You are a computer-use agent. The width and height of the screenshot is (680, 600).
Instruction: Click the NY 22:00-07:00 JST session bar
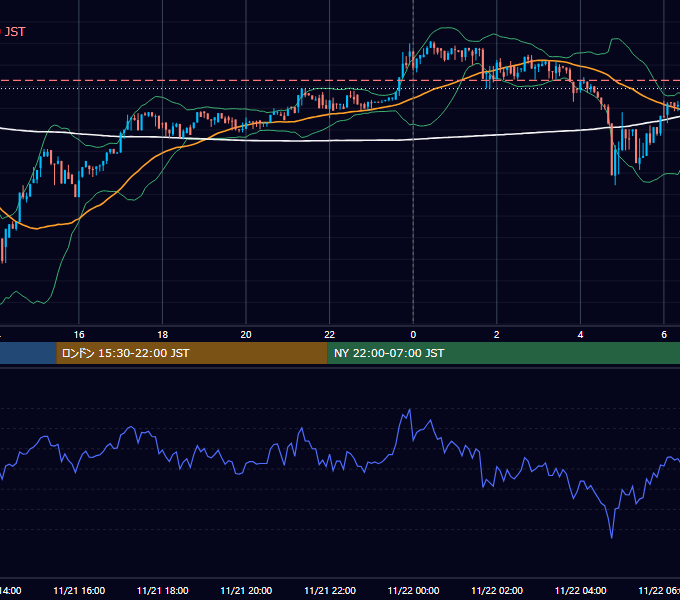click(x=503, y=353)
